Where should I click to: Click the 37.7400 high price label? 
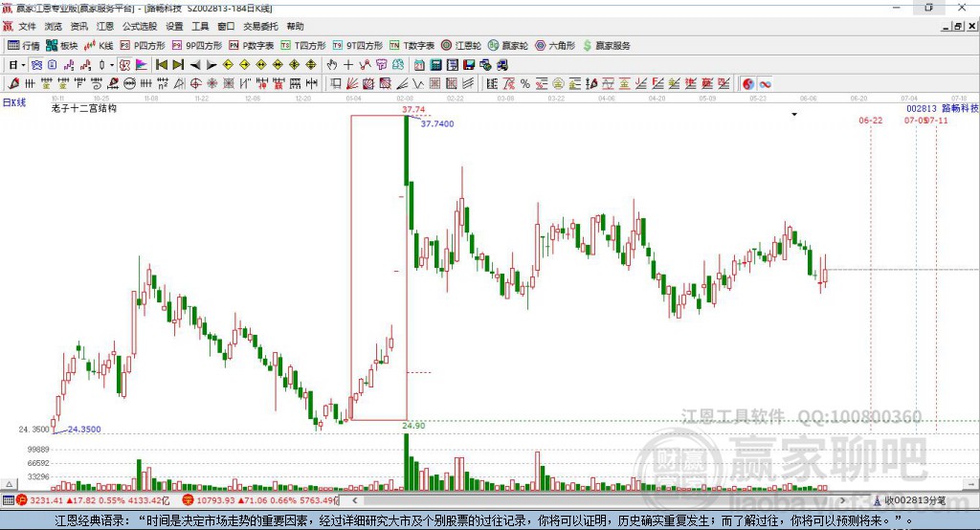click(x=437, y=123)
